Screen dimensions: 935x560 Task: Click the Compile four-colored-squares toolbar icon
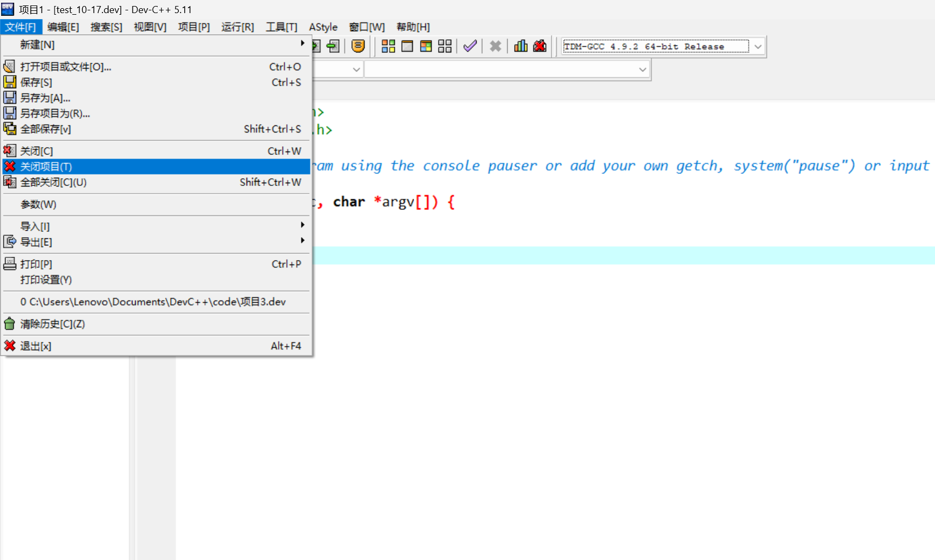(x=388, y=46)
